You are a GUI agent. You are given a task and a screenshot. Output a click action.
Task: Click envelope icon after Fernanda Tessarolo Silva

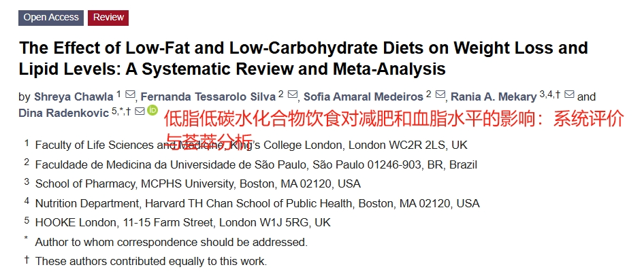pos(293,94)
